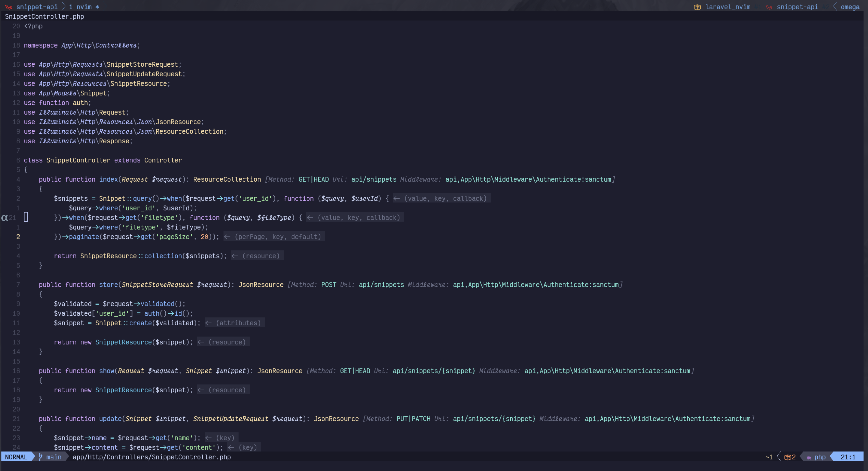
Task: Click the ~1 git changes indicator
Action: (x=769, y=457)
